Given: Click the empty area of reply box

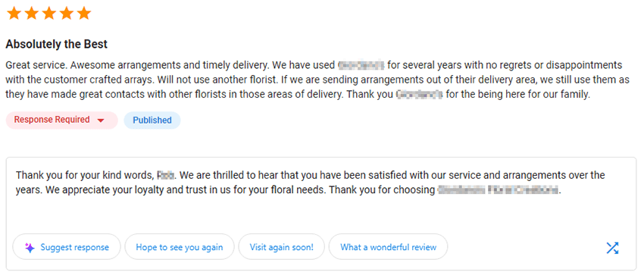Looking at the screenshot, I should click(x=321, y=215).
